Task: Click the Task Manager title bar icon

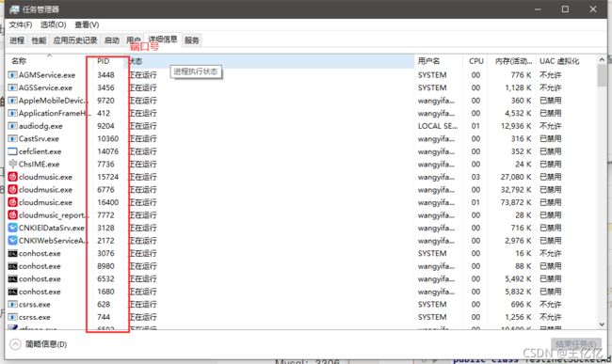Action: point(14,9)
